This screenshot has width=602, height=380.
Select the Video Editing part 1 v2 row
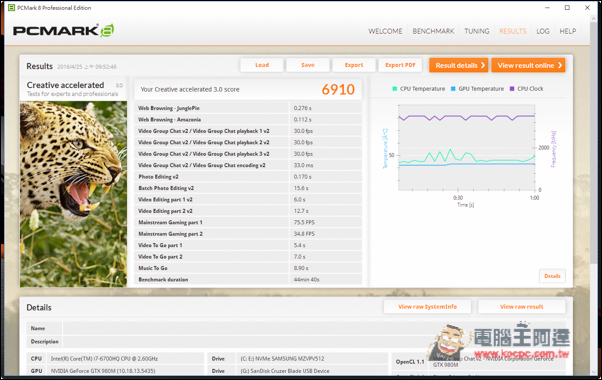coord(248,200)
